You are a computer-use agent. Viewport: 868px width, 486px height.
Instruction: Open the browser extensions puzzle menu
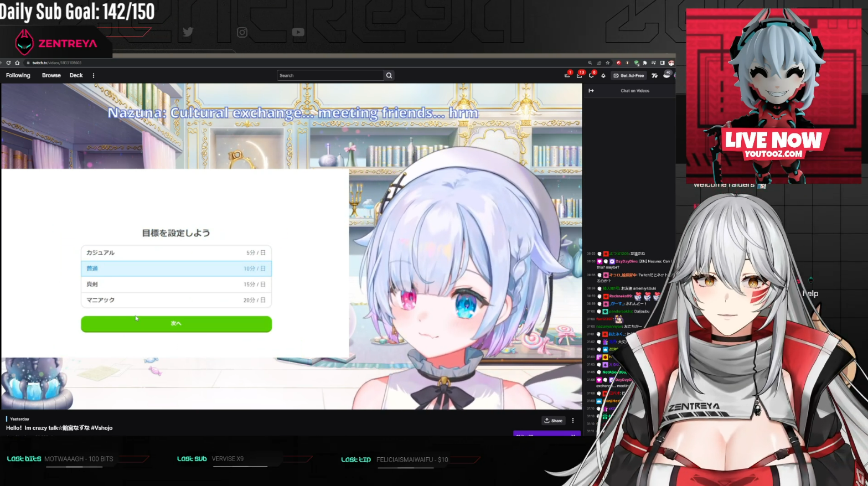[x=645, y=63]
